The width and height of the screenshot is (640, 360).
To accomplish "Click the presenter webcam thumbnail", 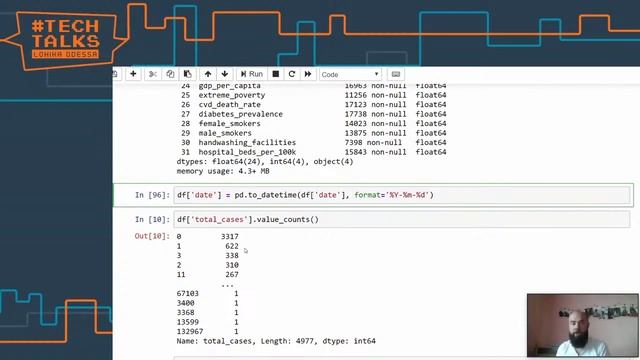I will pos(582,325).
